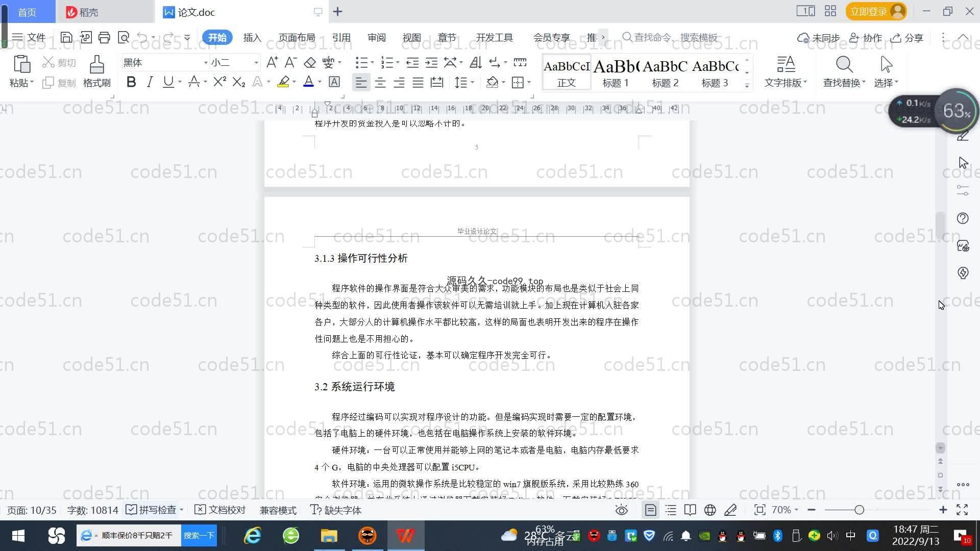Screen dimensions: 980x551
Task: Switch to the 稻壳 tab
Action: point(105,12)
